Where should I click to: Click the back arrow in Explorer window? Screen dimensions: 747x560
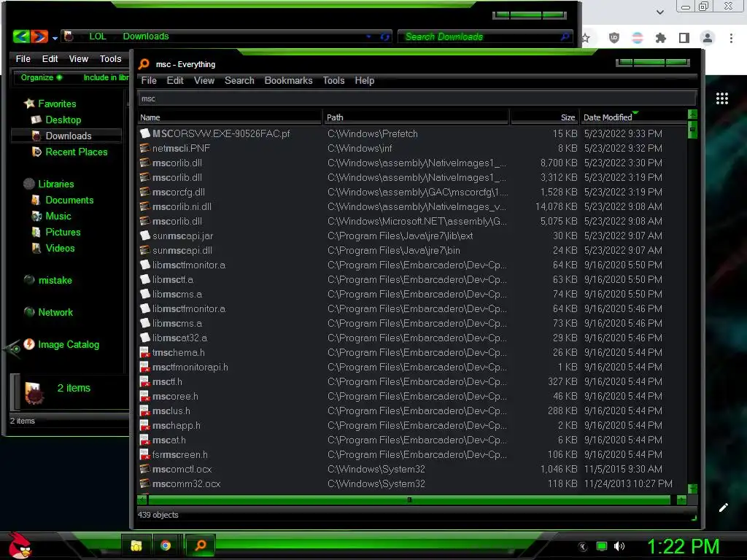pyautogui.click(x=21, y=36)
